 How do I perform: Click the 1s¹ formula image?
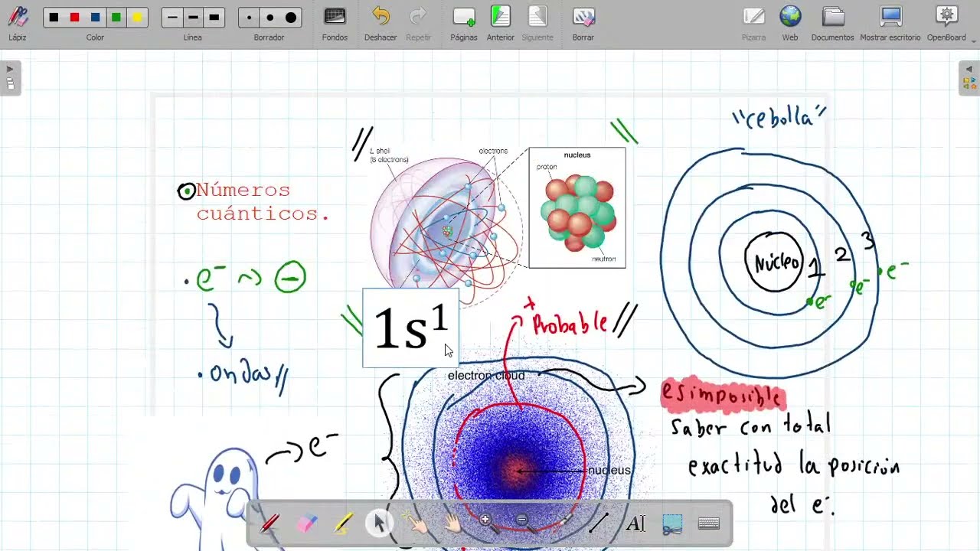coord(411,328)
